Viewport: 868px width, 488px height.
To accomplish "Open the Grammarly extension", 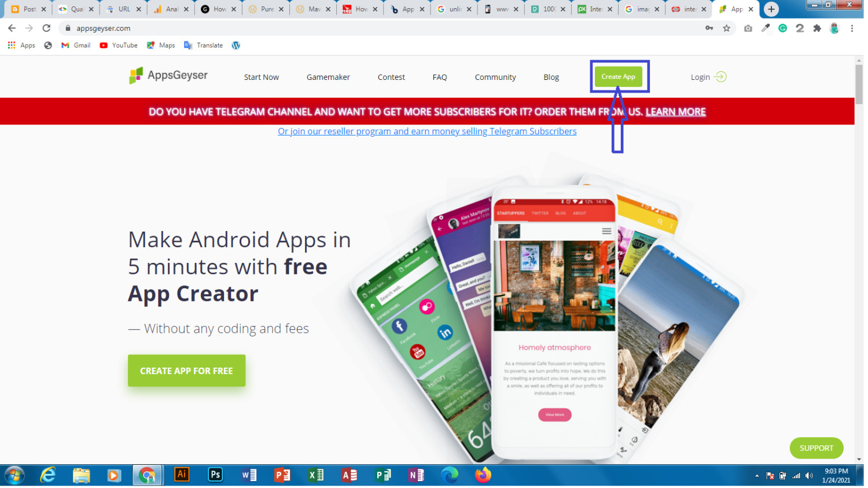I will (782, 28).
